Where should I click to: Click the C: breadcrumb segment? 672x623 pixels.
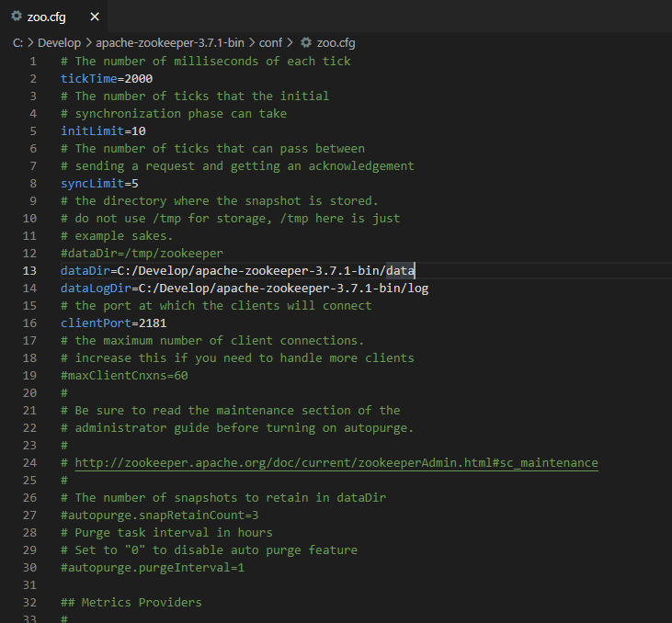[17, 43]
